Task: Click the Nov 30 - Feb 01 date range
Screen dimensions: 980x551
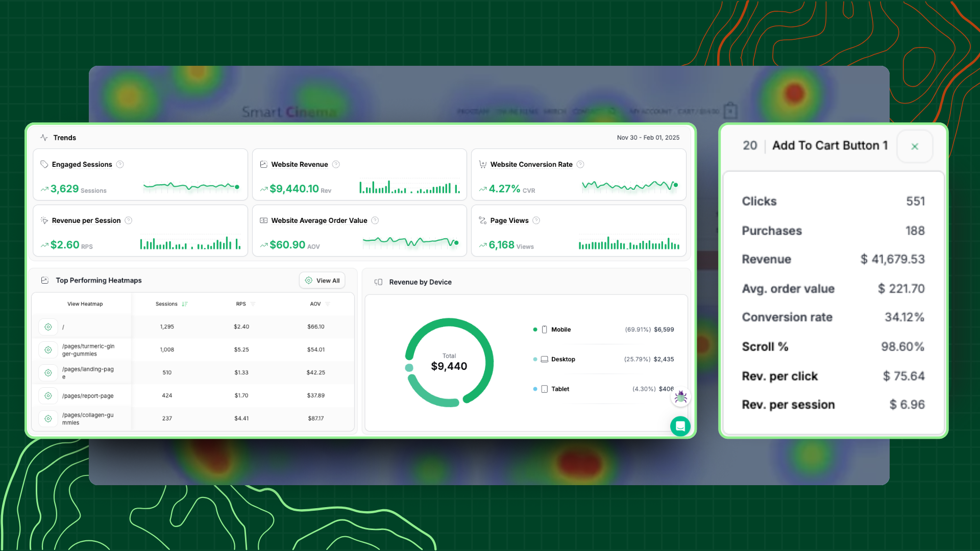Action: coord(648,137)
